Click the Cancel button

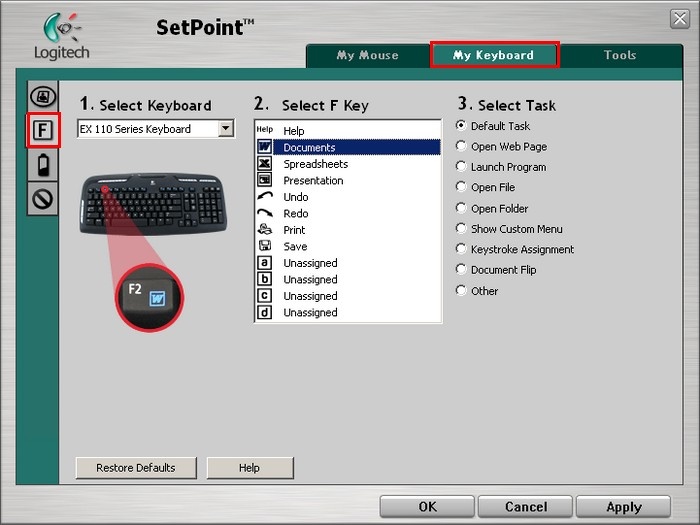click(525, 506)
